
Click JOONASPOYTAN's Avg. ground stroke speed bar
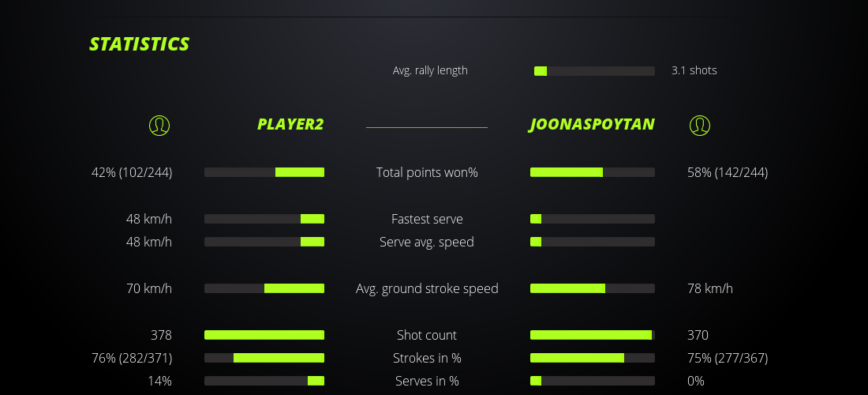pyautogui.click(x=592, y=288)
